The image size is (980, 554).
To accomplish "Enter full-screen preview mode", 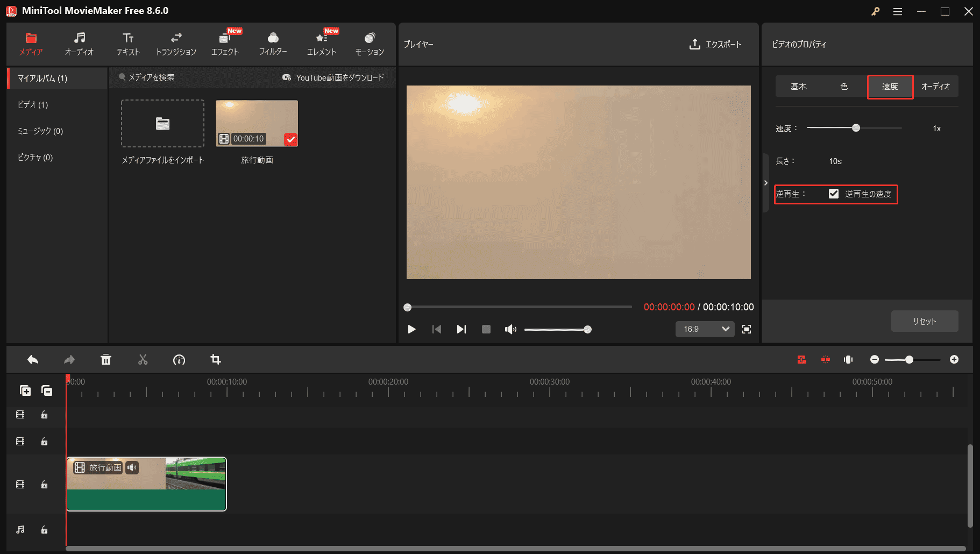I will point(746,329).
